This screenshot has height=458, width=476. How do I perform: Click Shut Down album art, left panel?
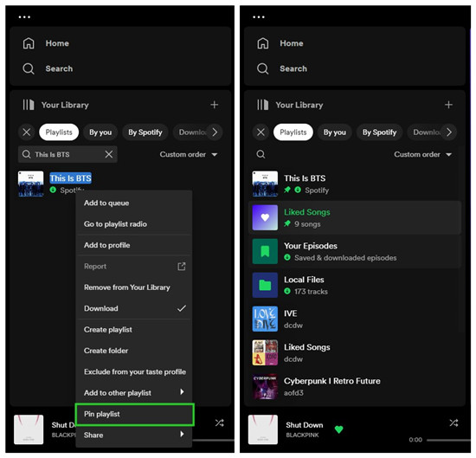coord(29,429)
